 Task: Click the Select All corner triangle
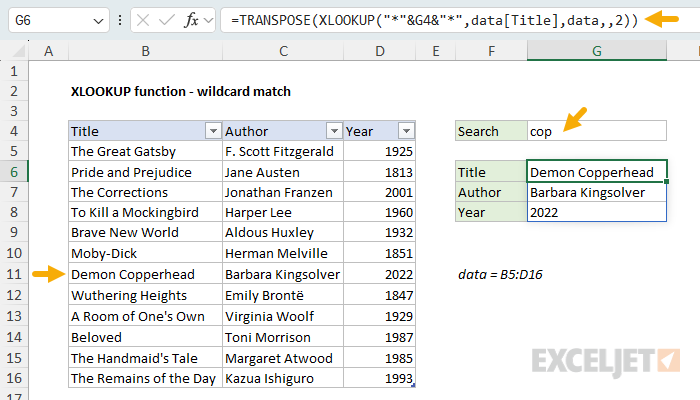(x=18, y=51)
